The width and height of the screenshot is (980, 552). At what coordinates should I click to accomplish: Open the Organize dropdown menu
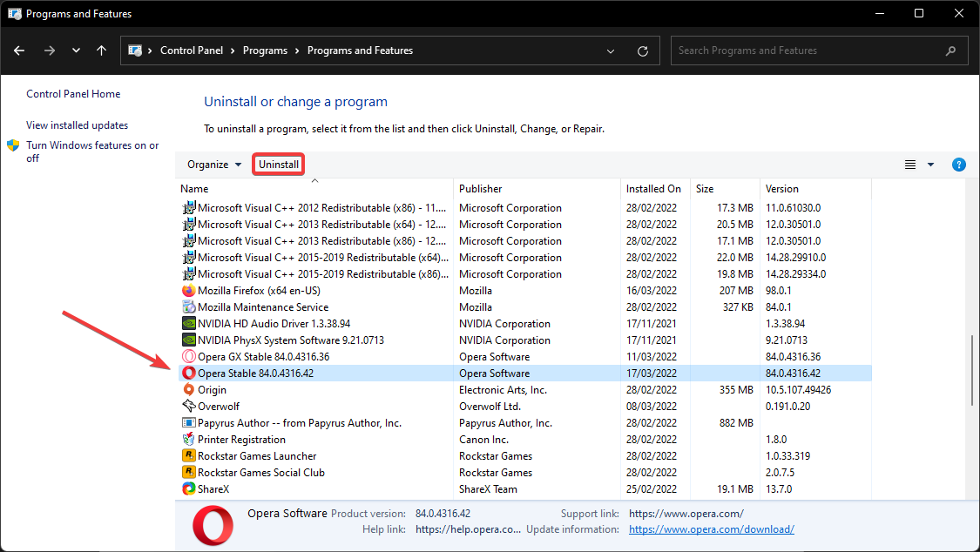[x=214, y=165]
